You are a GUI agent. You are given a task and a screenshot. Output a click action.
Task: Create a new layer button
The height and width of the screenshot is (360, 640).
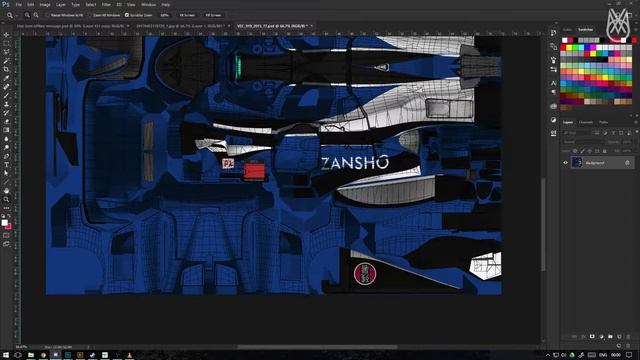619,337
